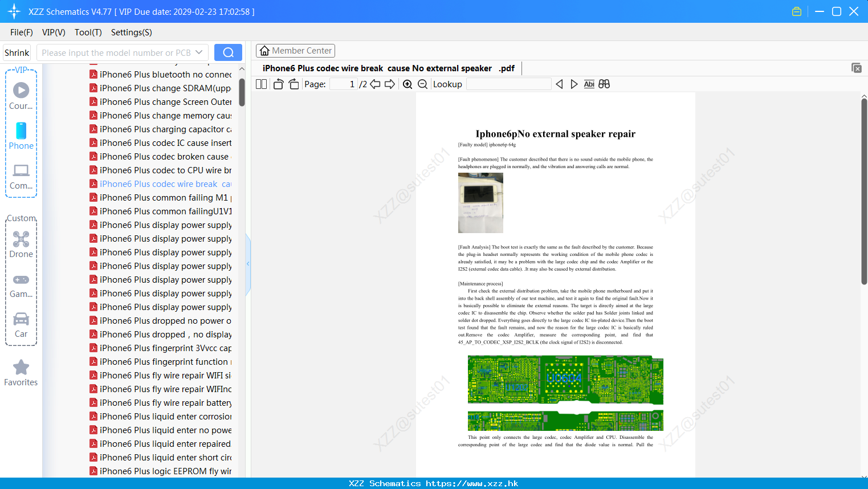Open the Game console category

click(x=21, y=285)
